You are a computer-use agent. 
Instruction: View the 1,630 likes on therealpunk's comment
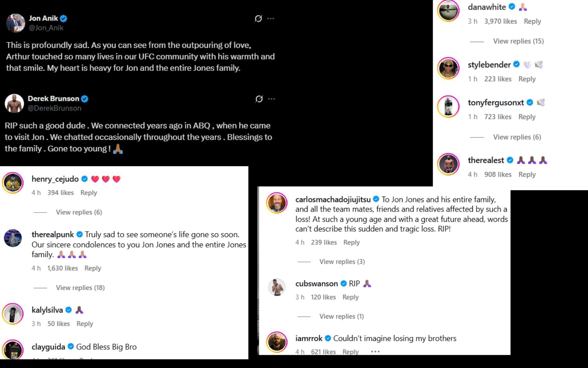coord(62,268)
